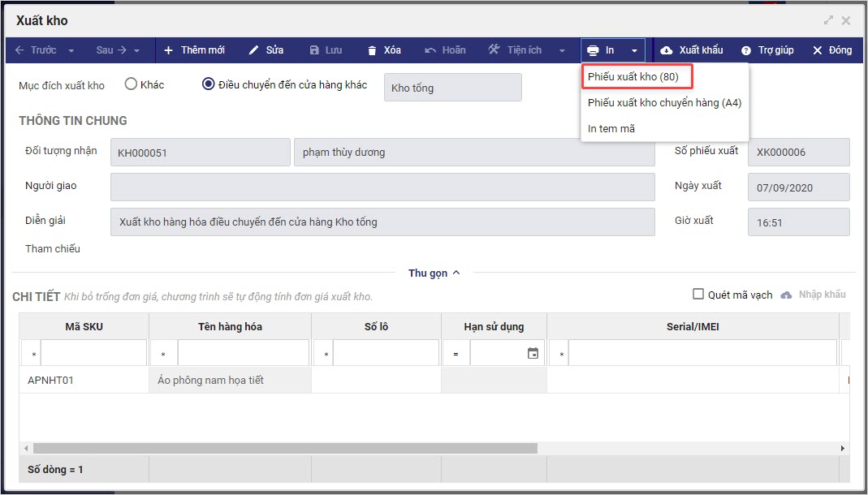Click the Thêm mới plus icon

(x=169, y=50)
